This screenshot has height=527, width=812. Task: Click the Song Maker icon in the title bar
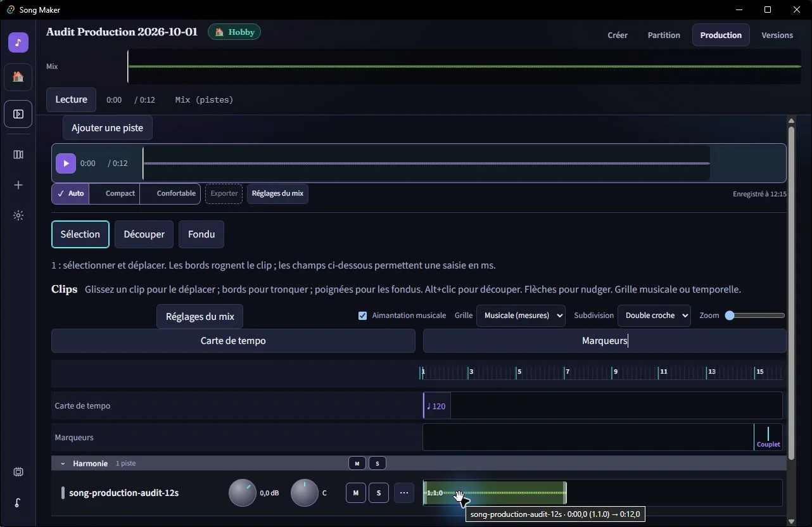[10, 10]
